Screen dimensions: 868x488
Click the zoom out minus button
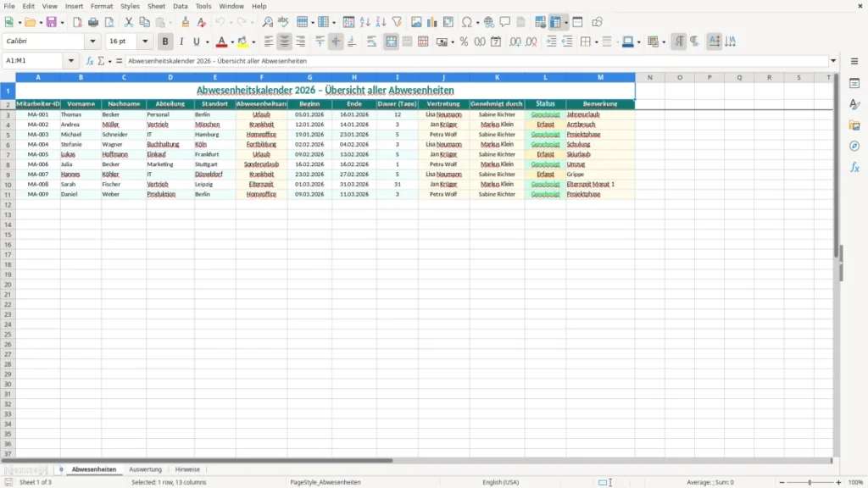point(782,482)
